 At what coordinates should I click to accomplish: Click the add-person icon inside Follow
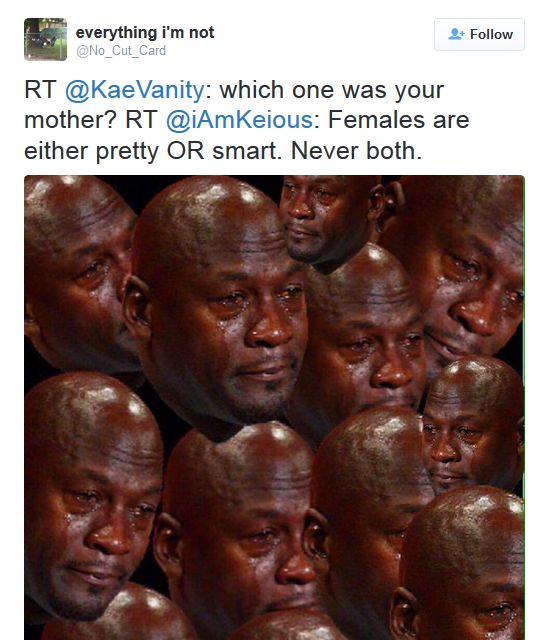(456, 34)
